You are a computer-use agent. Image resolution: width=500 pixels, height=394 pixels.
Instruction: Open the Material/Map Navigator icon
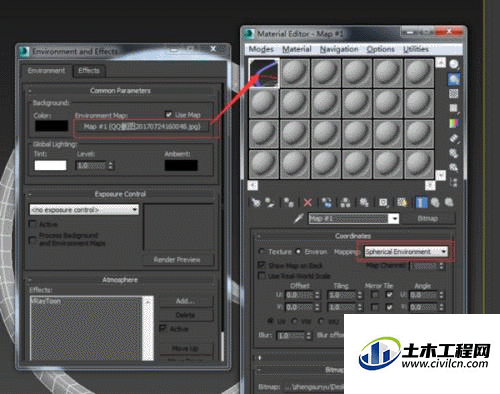(x=454, y=182)
